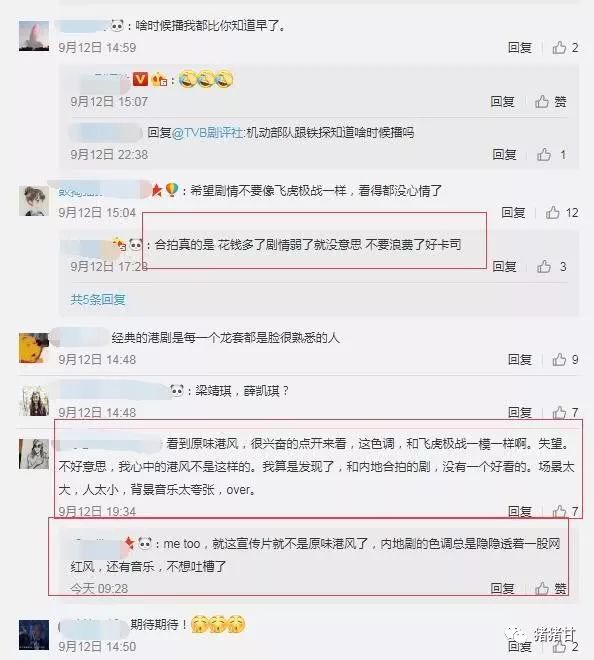Open the avatar of the 15:04 commenter
This screenshot has height=660, width=594.
coord(34,201)
